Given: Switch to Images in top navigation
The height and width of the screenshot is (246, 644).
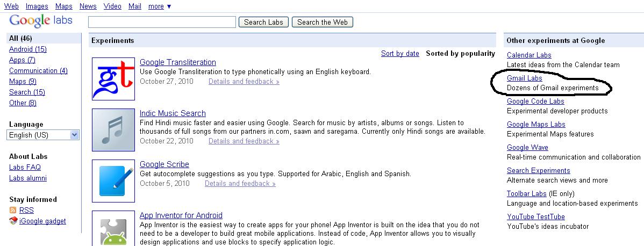Looking at the screenshot, I should (37, 6).
